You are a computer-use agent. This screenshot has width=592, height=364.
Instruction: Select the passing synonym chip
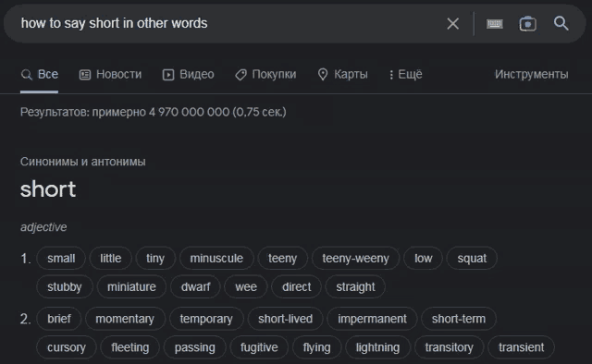pos(194,347)
